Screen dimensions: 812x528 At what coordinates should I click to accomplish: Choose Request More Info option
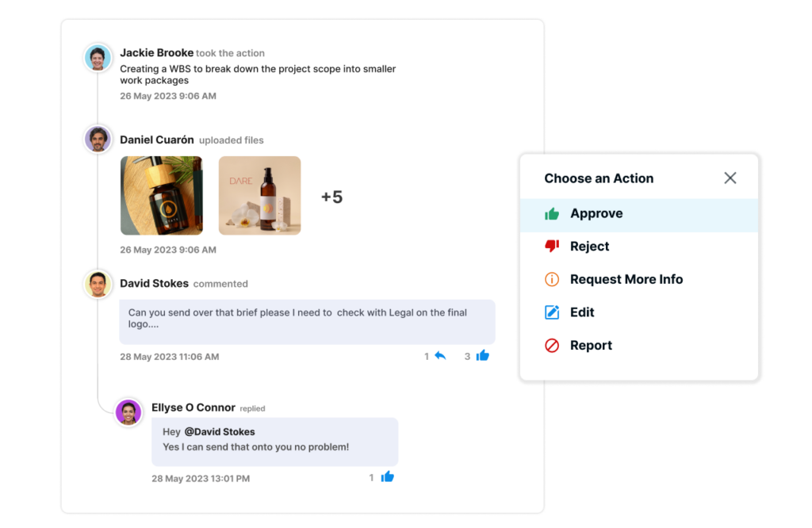pyautogui.click(x=626, y=280)
